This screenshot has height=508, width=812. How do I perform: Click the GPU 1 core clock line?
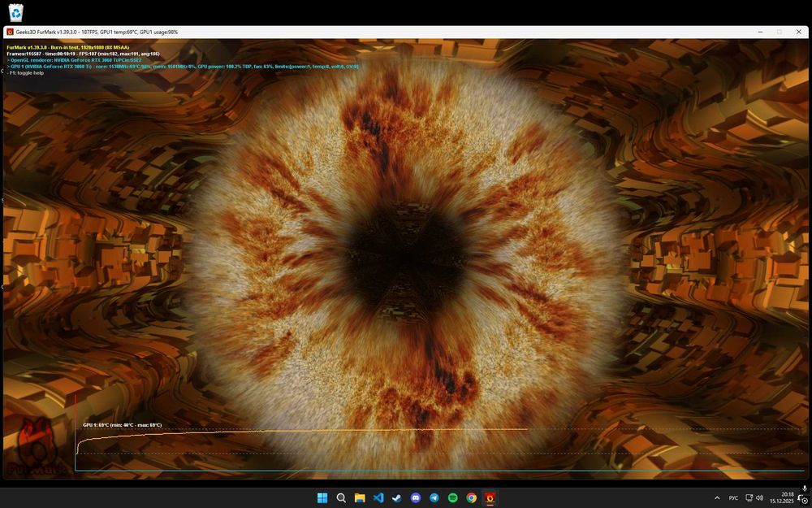(x=182, y=67)
